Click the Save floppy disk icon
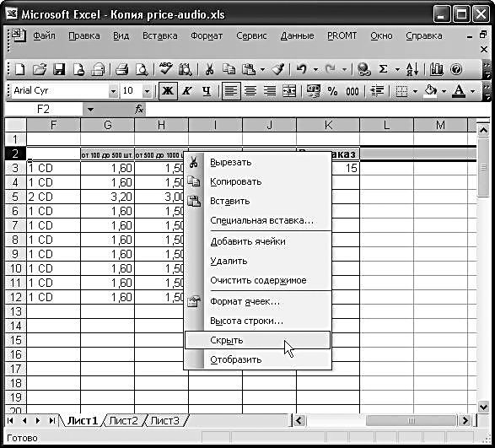495x448 pixels. (59, 69)
